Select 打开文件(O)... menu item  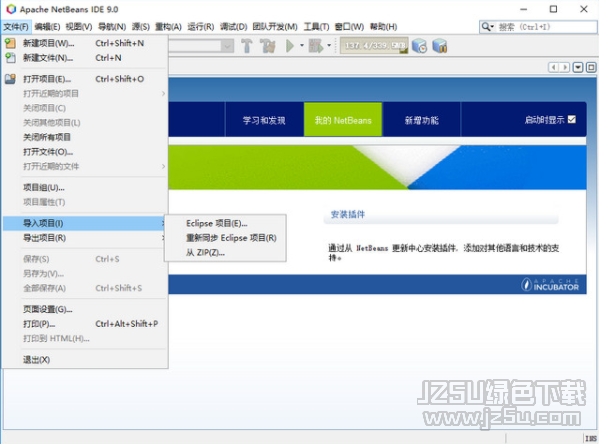tap(85, 152)
